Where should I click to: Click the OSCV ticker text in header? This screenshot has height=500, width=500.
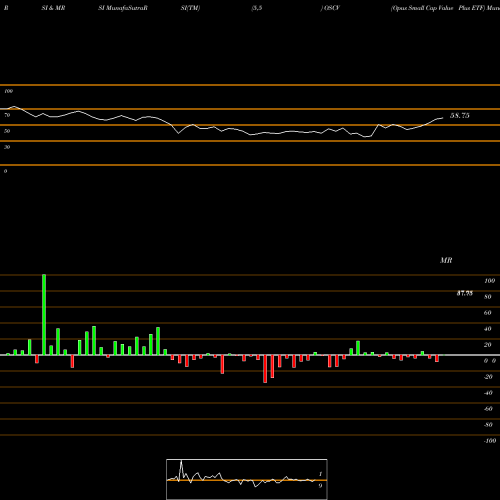click(332, 8)
